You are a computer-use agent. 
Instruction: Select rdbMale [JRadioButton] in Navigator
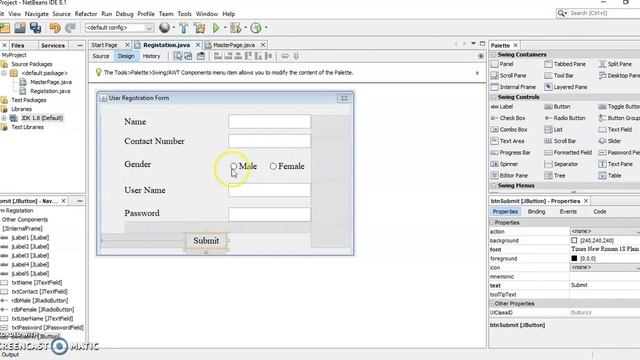click(40, 300)
